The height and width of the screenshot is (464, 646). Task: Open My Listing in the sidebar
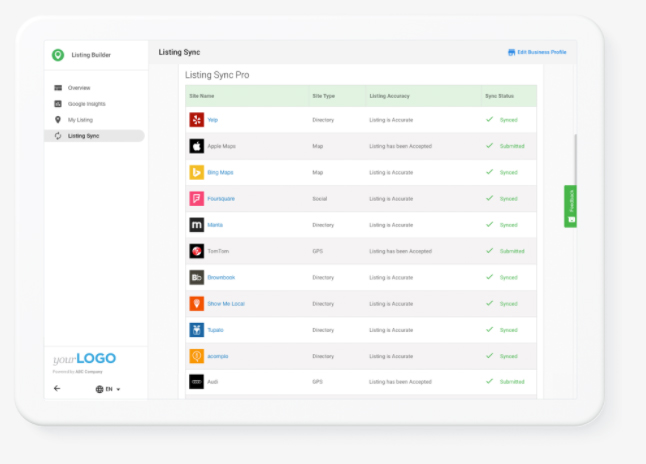(80, 120)
